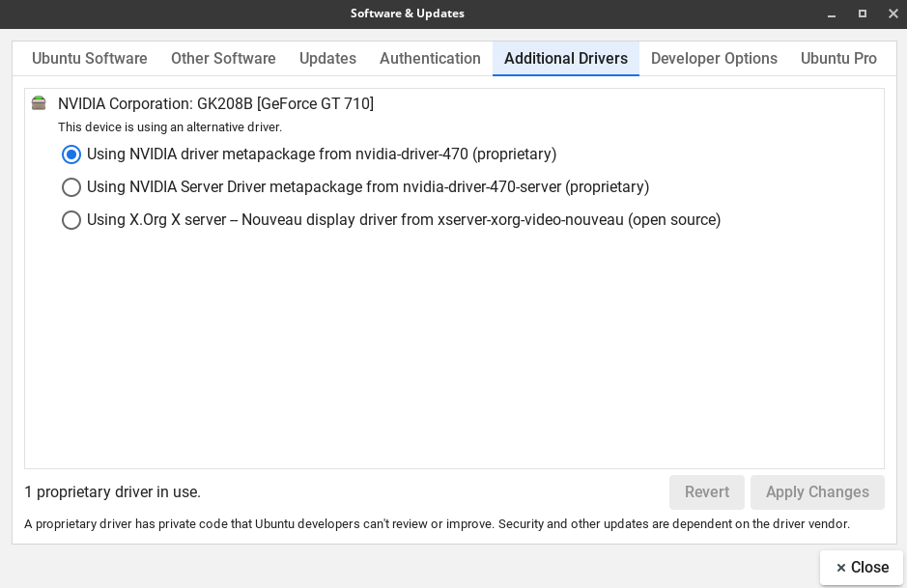Click the Revert button
The width and height of the screenshot is (907, 588).
[707, 492]
